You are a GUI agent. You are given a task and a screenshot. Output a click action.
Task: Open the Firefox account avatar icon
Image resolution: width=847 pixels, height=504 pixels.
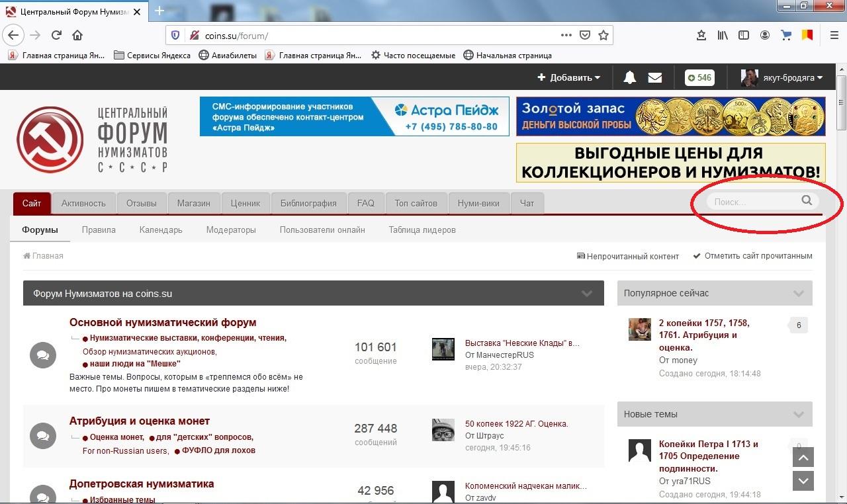click(765, 35)
